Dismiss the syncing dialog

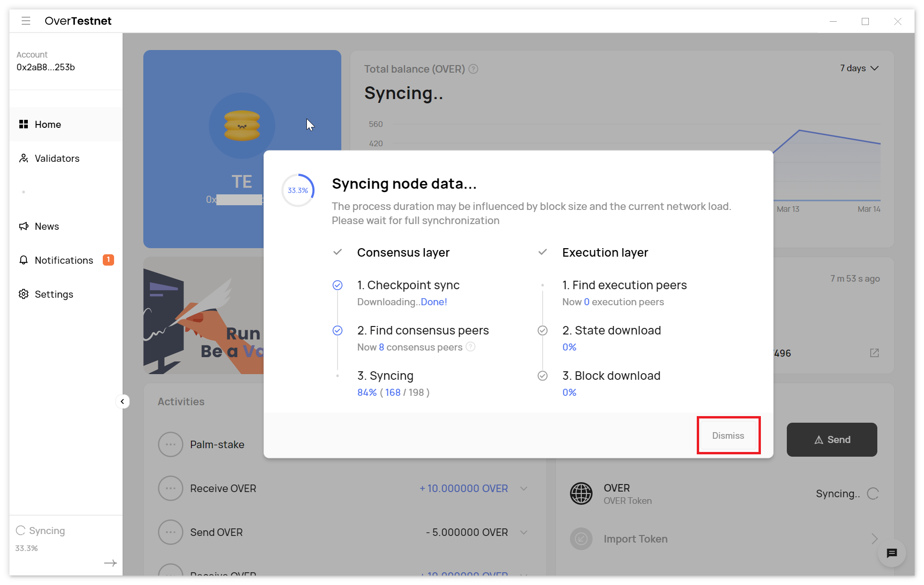[728, 435]
